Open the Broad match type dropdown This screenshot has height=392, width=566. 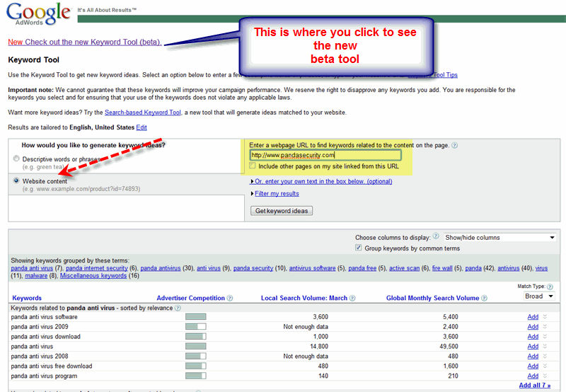click(x=539, y=296)
